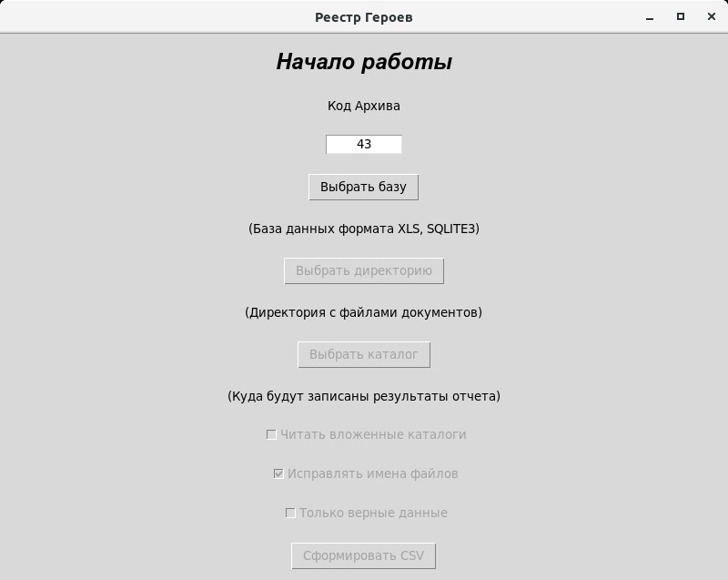728x580 pixels.
Task: Click the Выбрать каталог button
Action: click(364, 355)
